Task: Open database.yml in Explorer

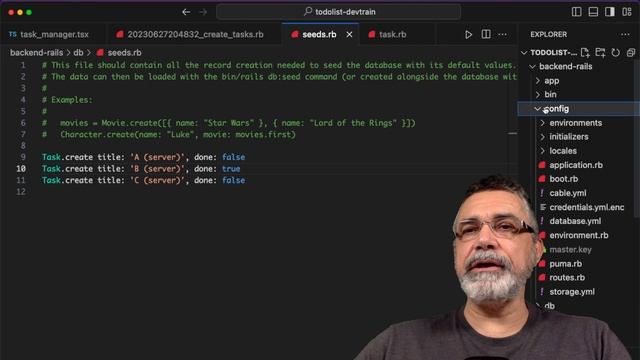Action: coord(575,221)
